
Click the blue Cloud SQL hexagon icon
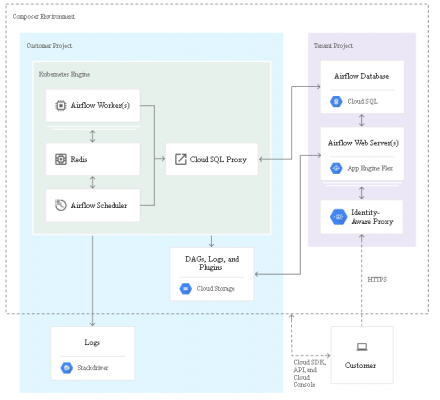(336, 101)
